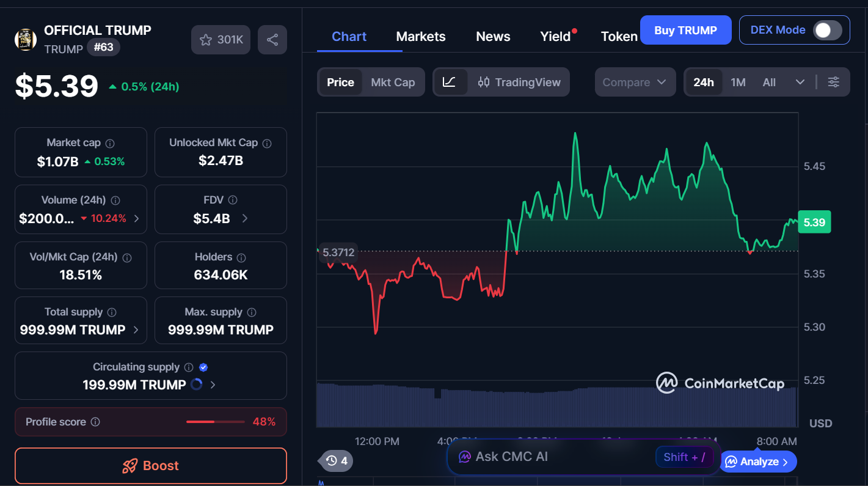Switch to TradingView candlestick chart

(519, 82)
